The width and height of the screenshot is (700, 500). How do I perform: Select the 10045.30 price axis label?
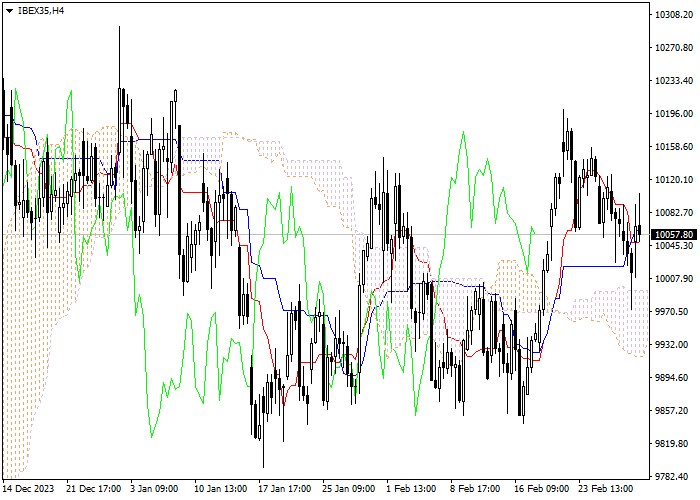tap(674, 246)
